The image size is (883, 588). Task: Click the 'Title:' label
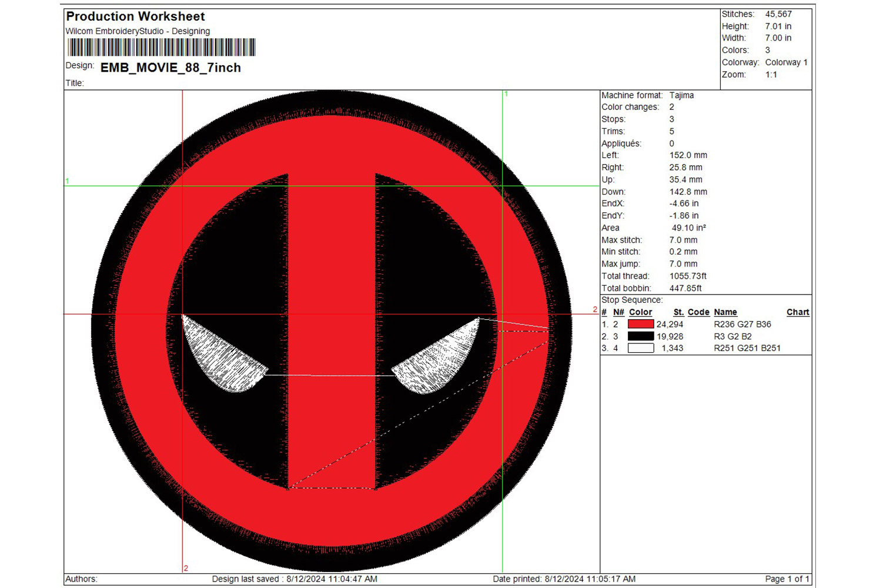[75, 83]
